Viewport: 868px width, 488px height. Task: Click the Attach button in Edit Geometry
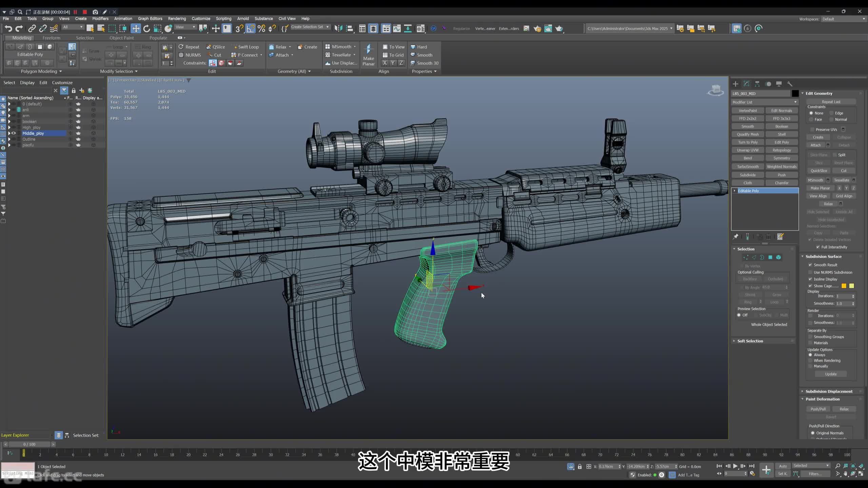pyautogui.click(x=815, y=145)
